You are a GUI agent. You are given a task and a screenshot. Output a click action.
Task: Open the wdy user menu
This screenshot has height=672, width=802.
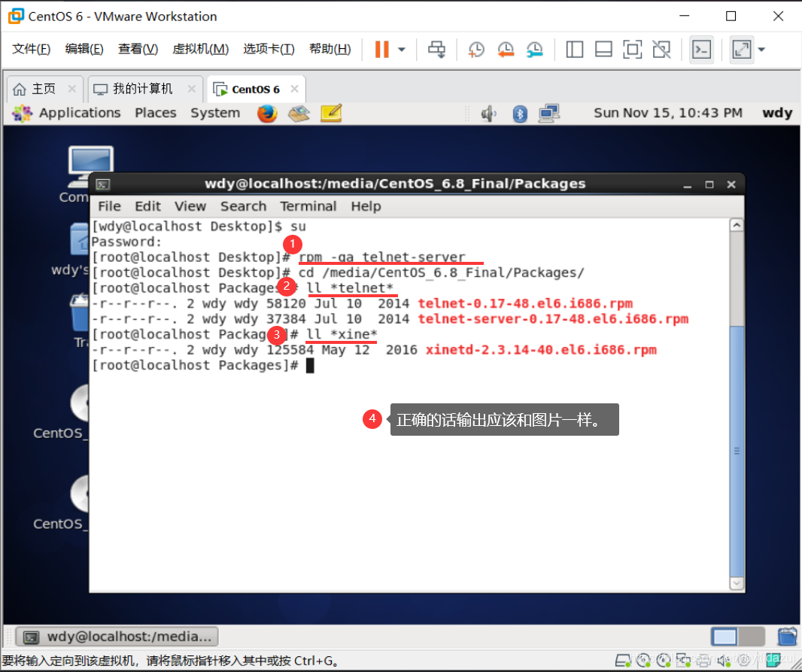(x=777, y=113)
